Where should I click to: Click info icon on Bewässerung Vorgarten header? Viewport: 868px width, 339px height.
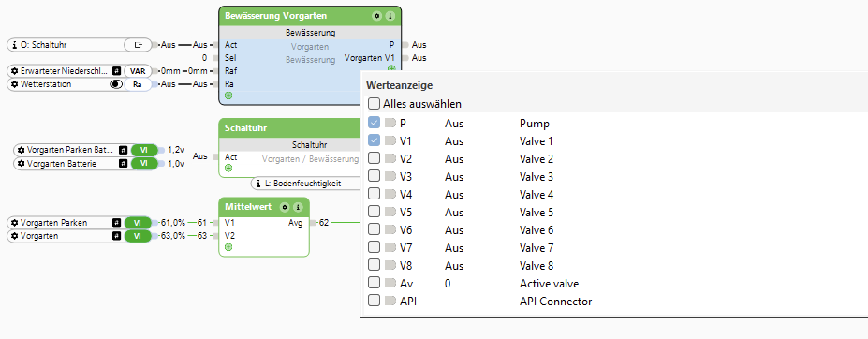[390, 16]
